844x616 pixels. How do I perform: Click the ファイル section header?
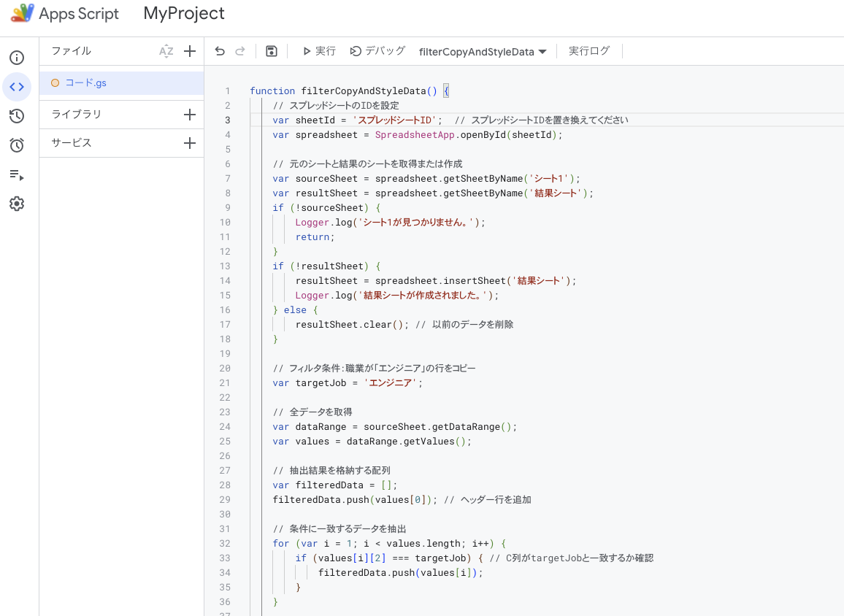point(71,51)
